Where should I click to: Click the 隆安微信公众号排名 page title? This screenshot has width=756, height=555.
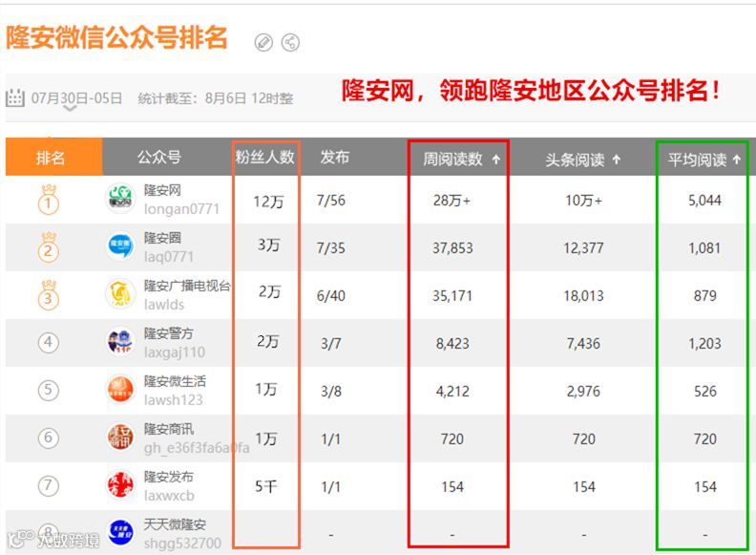tap(116, 37)
